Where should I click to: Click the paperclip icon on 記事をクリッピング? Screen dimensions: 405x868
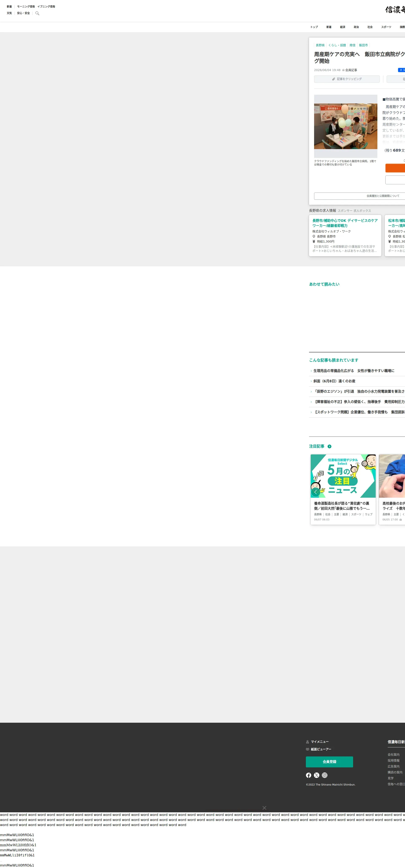coord(333,79)
